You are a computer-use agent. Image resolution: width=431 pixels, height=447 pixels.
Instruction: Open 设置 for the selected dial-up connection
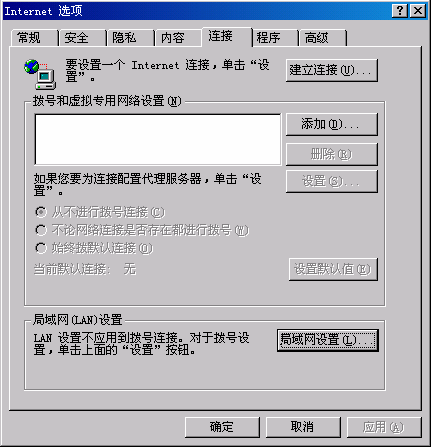[x=332, y=181]
